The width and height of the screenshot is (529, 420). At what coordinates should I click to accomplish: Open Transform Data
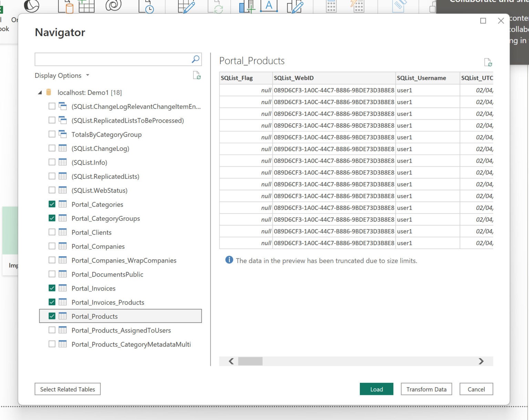point(426,389)
